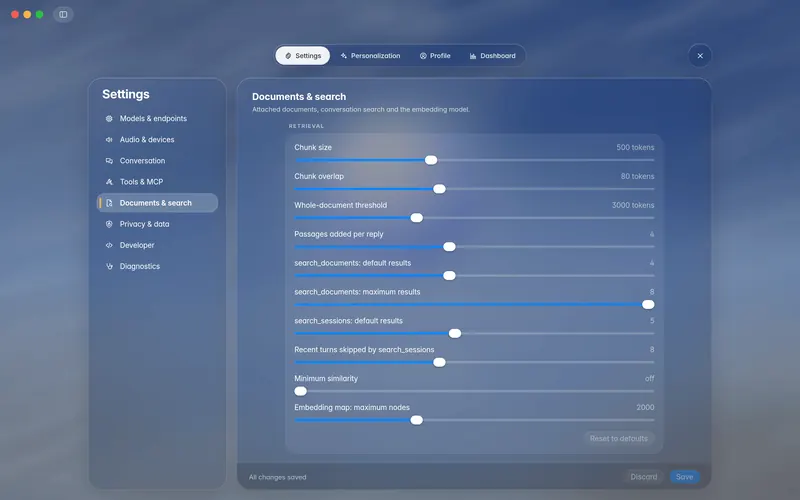Image resolution: width=800 pixels, height=500 pixels.
Task: Click the Models & endpoints icon
Action: [x=109, y=118]
